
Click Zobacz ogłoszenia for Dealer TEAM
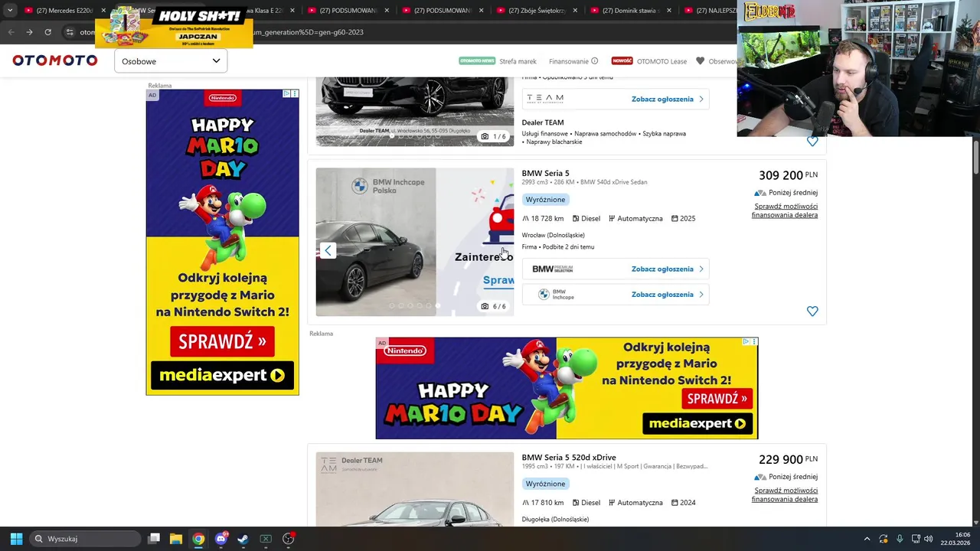click(x=667, y=99)
